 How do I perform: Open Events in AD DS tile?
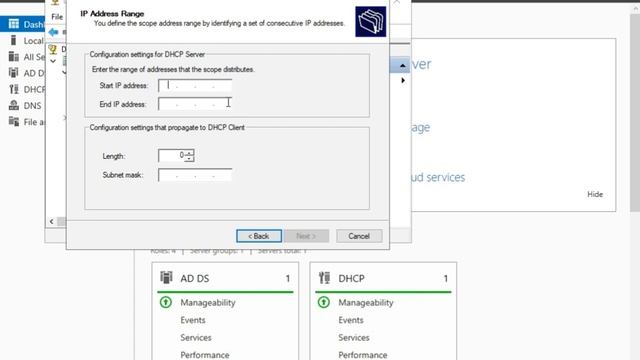point(193,320)
